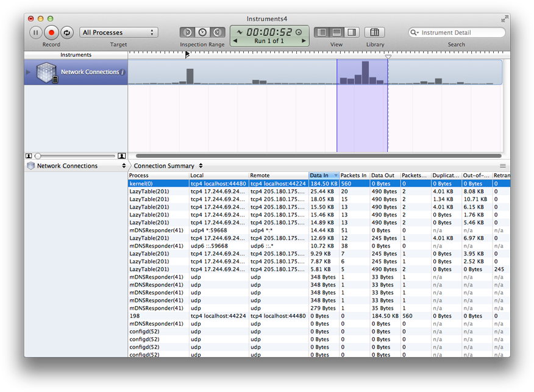Set the inspection range start marker

tap(188, 32)
